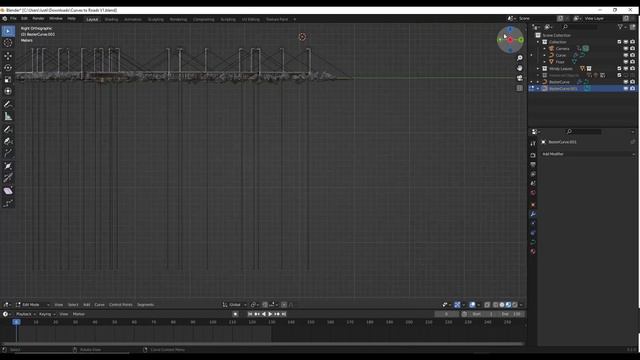Open the Object properties tab

(x=533, y=204)
